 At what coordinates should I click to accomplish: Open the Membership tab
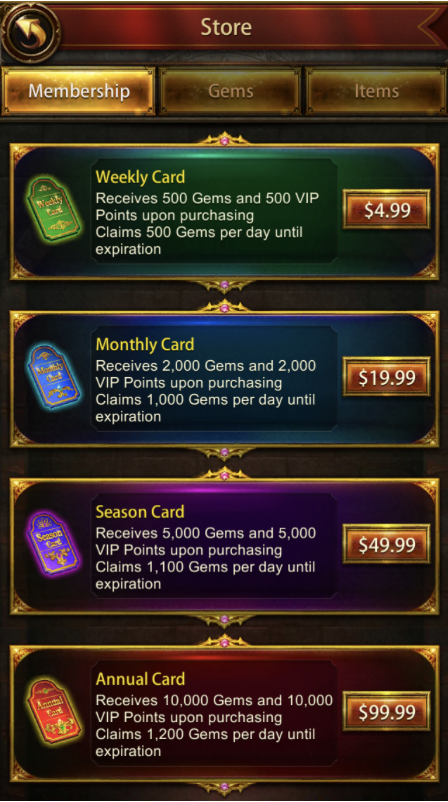tap(78, 91)
